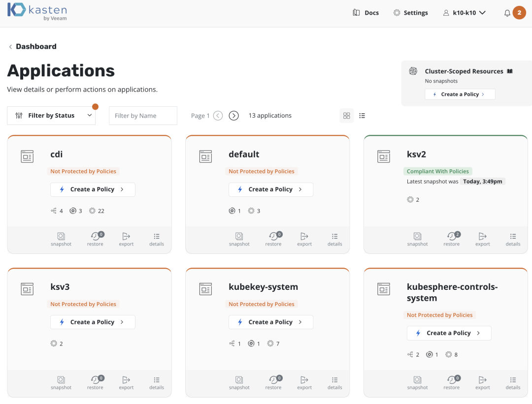Click the workloads count 8 on kubesphere-controls-system
This screenshot has width=532, height=404.
[452, 354]
